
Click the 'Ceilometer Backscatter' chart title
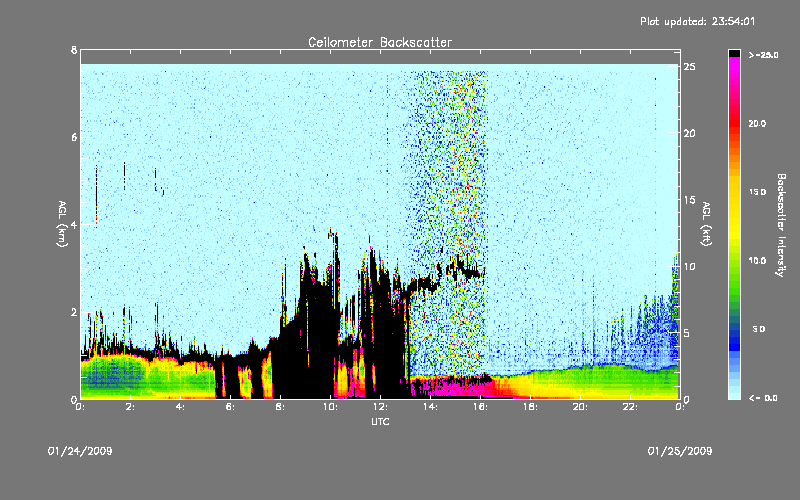[x=380, y=42]
